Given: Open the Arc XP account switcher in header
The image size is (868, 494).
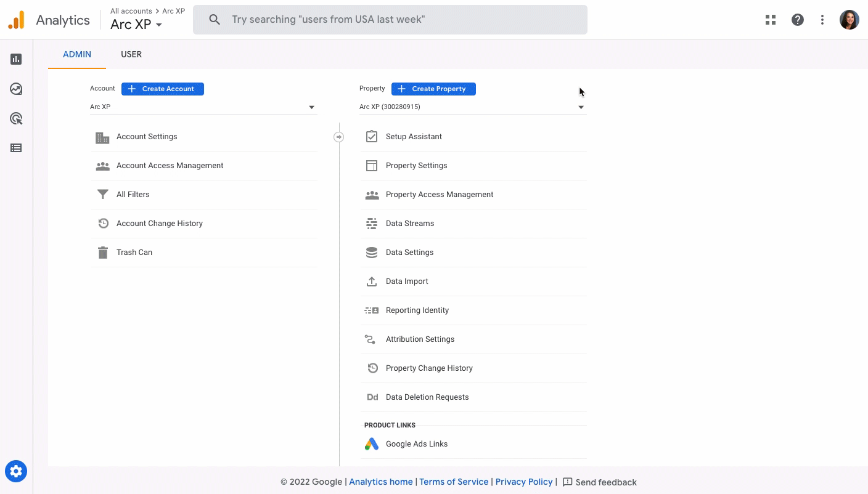Looking at the screenshot, I should 136,25.
